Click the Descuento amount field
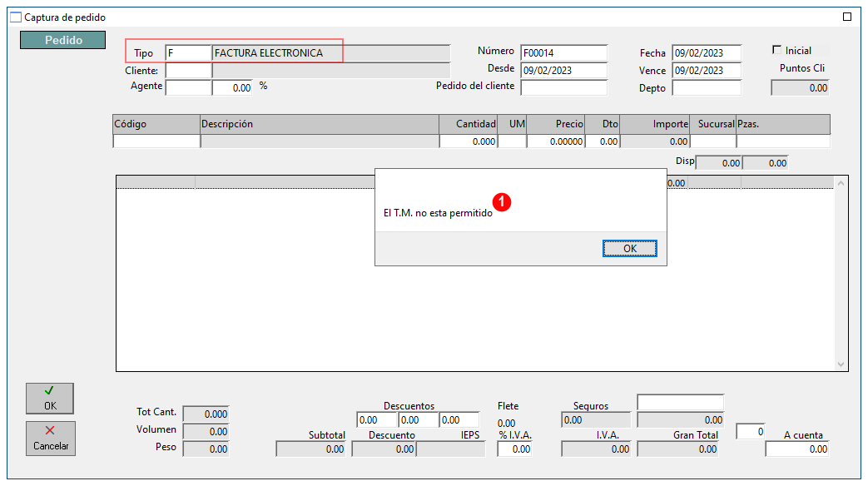 pos(384,449)
